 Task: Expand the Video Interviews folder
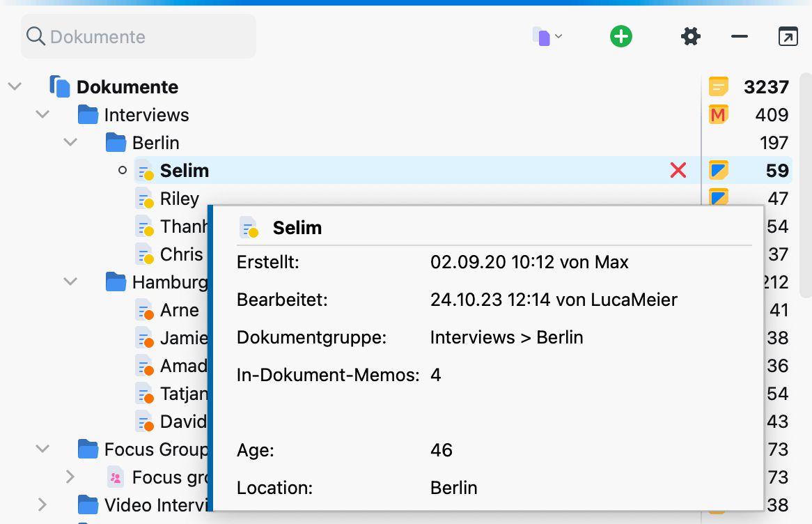[x=42, y=504]
